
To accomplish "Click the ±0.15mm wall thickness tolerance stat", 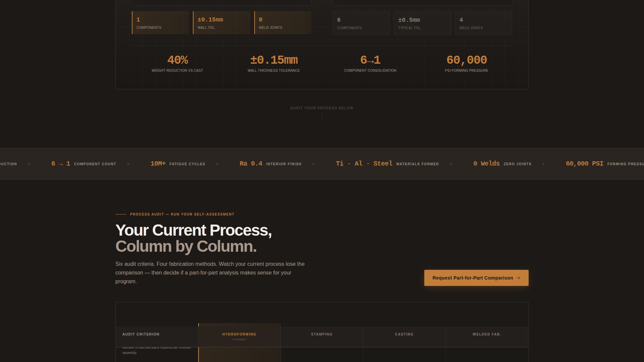I will (274, 63).
